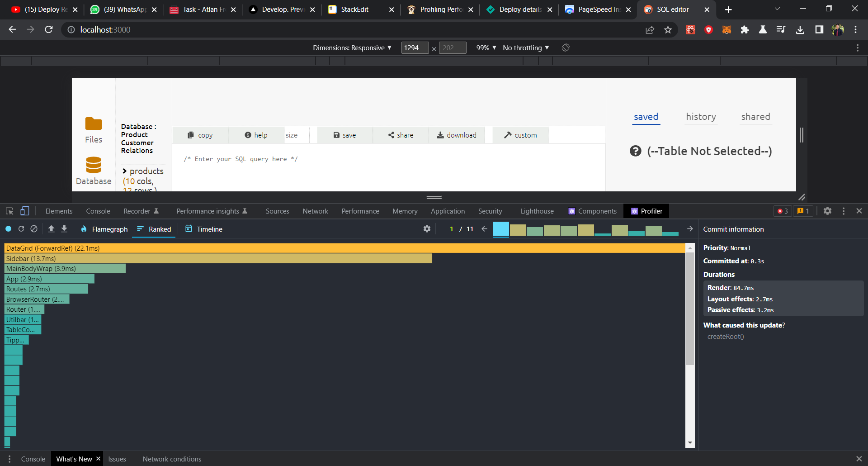The width and height of the screenshot is (868, 466).
Task: Select the Sidebar 13.7ms bar
Action: [x=218, y=258]
